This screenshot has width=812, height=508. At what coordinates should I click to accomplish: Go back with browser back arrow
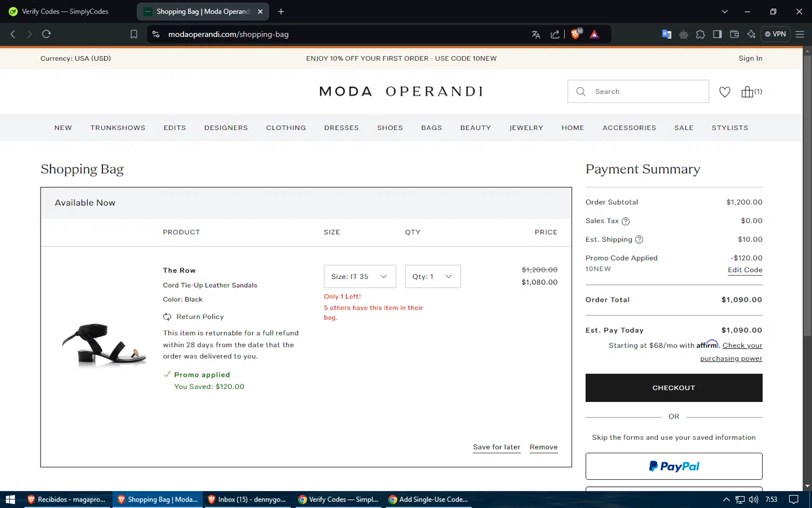coord(13,34)
